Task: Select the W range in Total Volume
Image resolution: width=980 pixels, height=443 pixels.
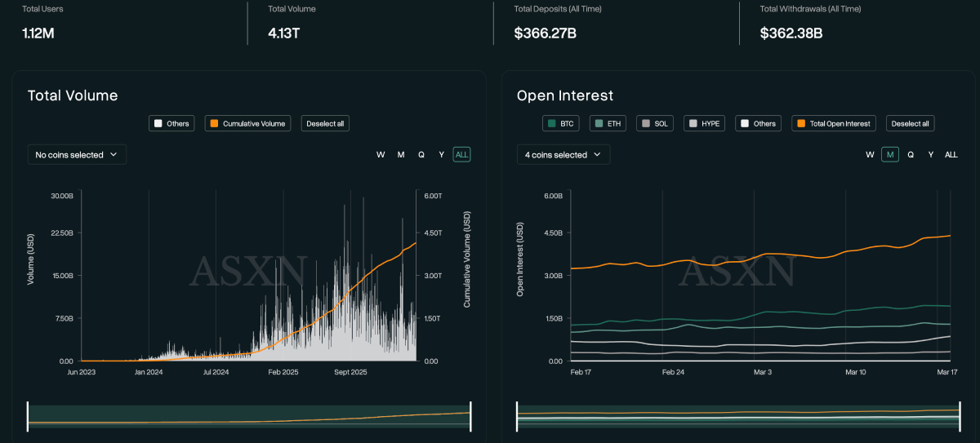Action: click(x=381, y=155)
